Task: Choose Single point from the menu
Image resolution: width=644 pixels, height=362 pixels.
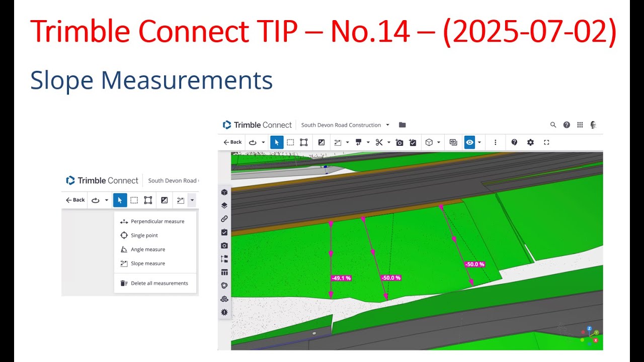Action: [155, 235]
